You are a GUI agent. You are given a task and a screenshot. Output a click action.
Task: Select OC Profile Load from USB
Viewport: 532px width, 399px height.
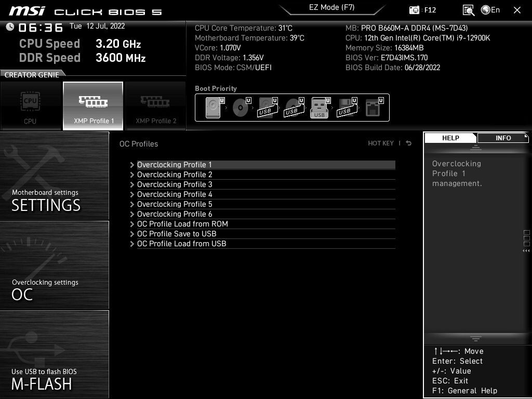266,243
